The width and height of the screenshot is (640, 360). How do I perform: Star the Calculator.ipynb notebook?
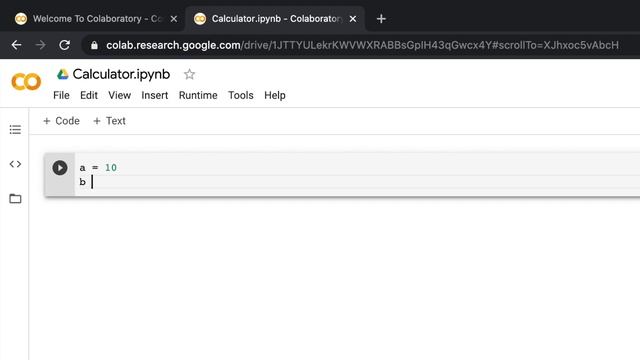coord(189,74)
